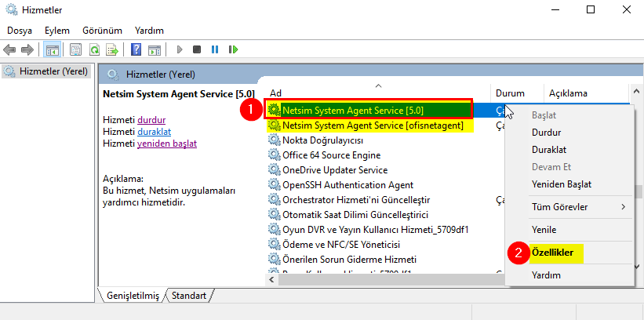Screen dimensions: 644x320
Task: Click the Forward arrow toolbar icon
Action: click(x=27, y=50)
